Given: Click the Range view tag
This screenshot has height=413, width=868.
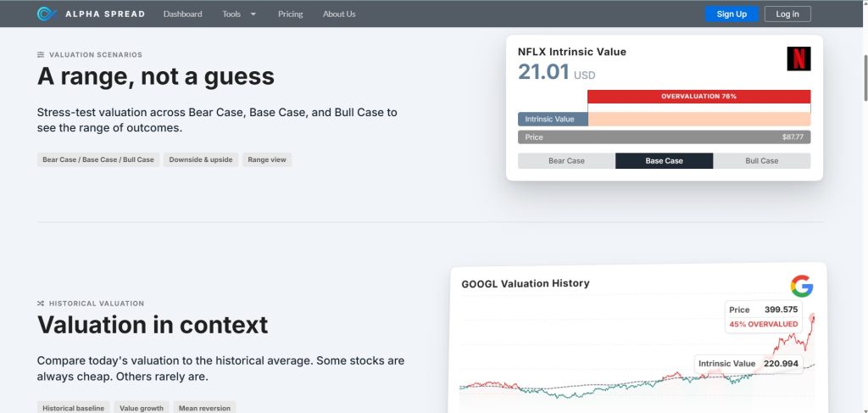Looking at the screenshot, I should pyautogui.click(x=267, y=159).
